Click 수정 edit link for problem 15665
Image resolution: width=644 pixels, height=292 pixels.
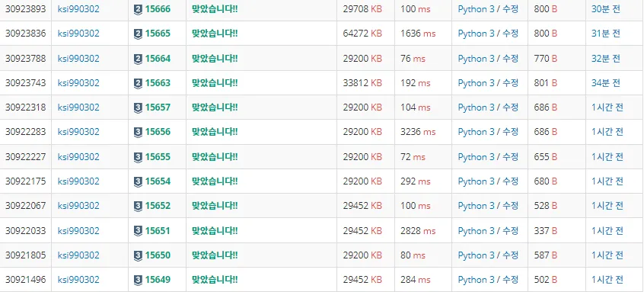(511, 34)
